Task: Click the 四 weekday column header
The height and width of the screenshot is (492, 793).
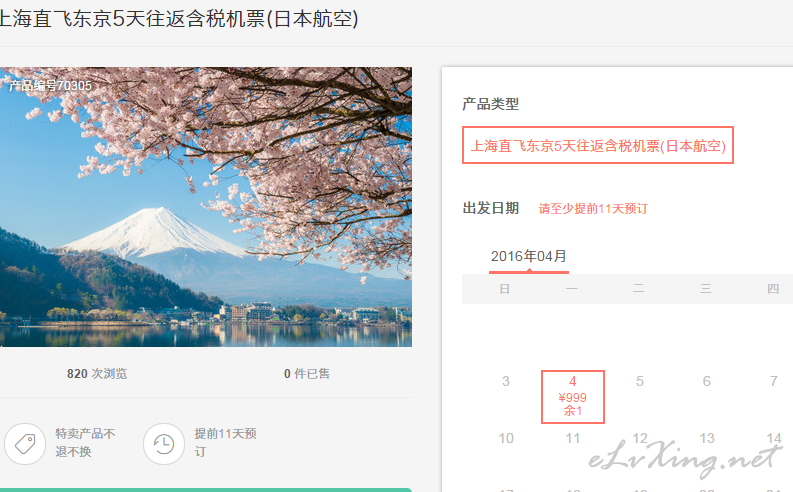Action: click(773, 289)
